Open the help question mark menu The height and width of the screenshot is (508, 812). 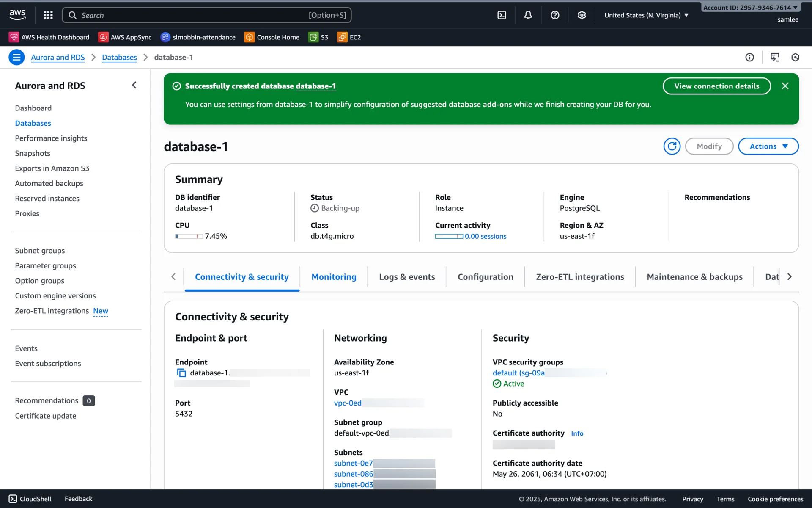point(555,15)
